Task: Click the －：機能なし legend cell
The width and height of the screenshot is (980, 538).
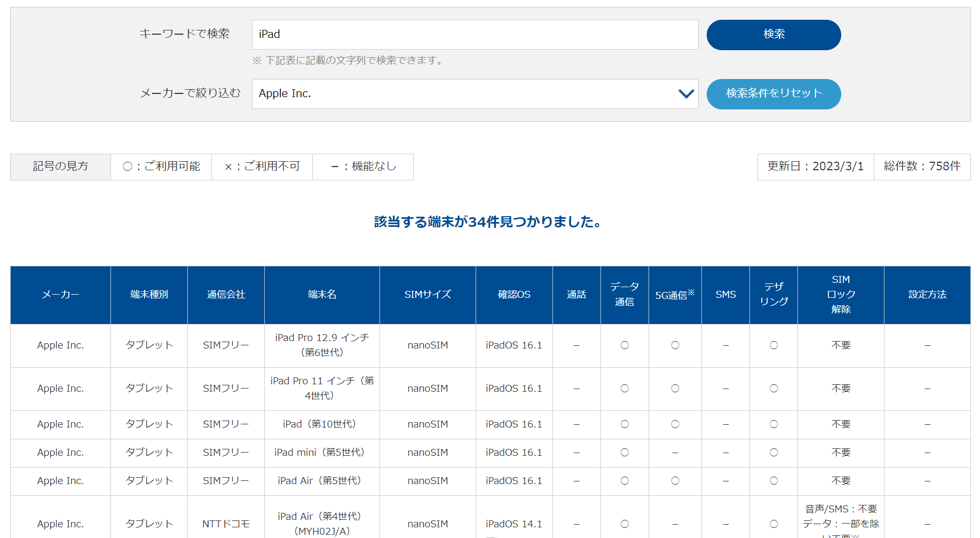Action: coord(363,167)
